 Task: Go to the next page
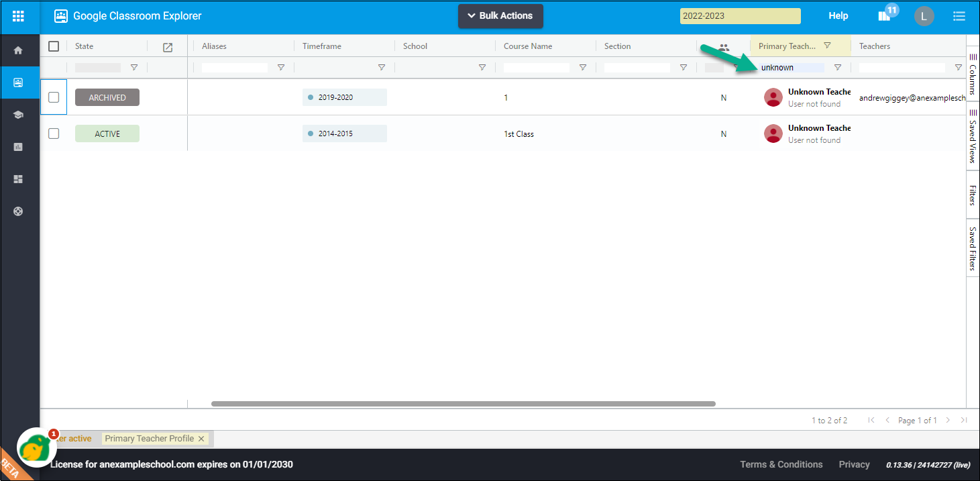(948, 420)
